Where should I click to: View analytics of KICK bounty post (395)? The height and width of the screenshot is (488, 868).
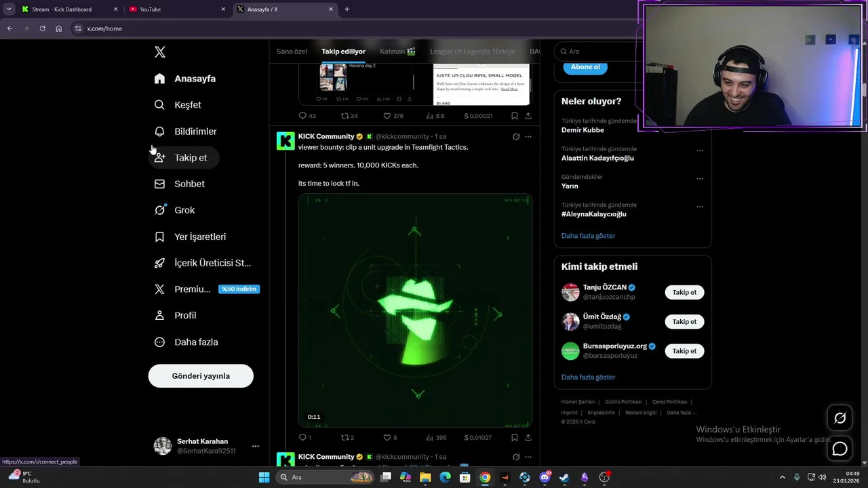click(435, 438)
